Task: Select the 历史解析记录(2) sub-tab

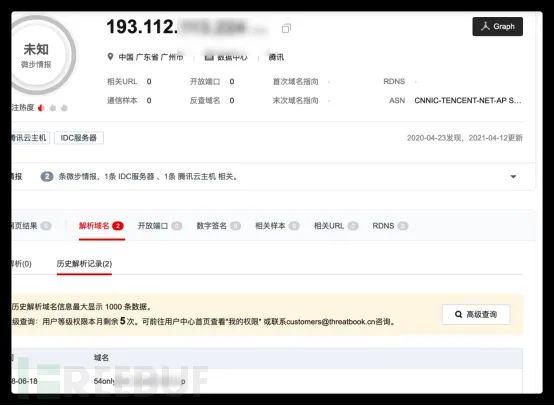Action: 84,264
